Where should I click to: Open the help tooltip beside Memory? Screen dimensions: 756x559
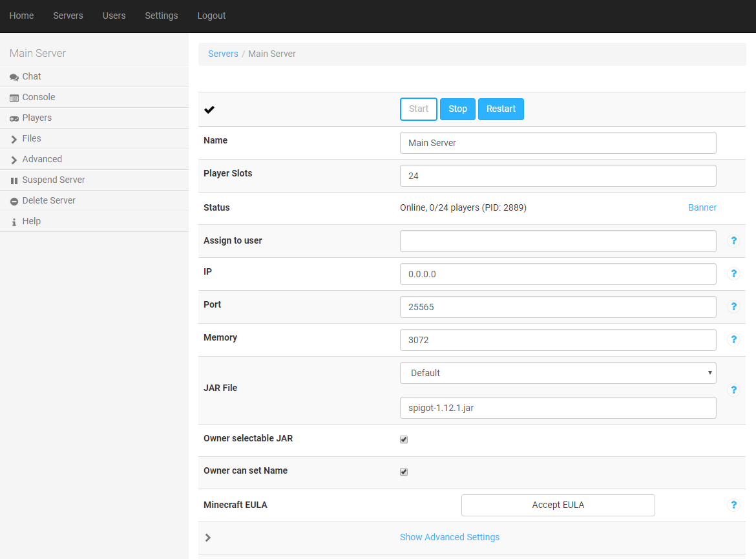[733, 340]
